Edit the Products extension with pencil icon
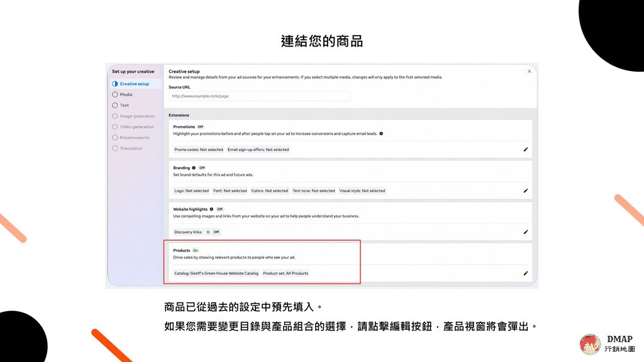This screenshot has width=644, height=362. [525, 273]
